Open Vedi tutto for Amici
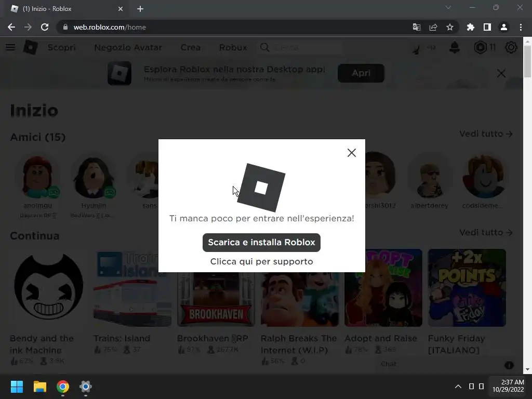532x399 pixels. 486,134
